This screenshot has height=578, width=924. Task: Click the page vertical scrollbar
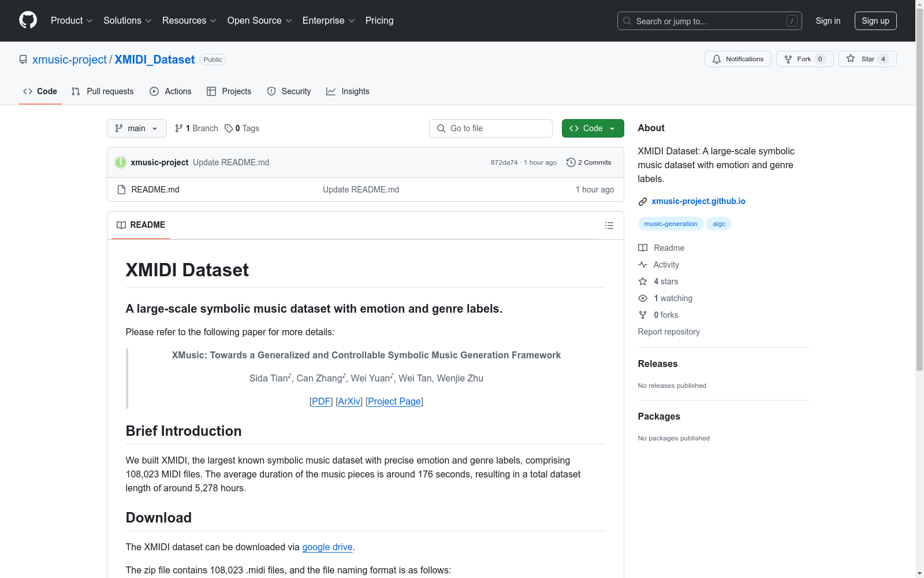click(919, 191)
